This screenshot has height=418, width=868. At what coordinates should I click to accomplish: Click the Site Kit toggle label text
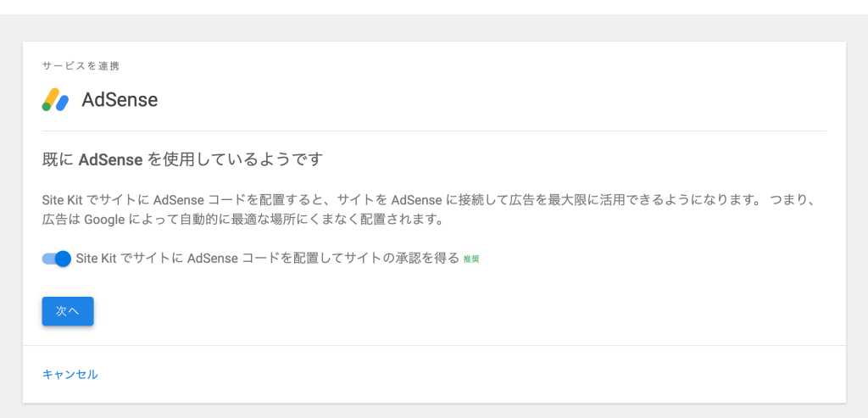(268, 258)
